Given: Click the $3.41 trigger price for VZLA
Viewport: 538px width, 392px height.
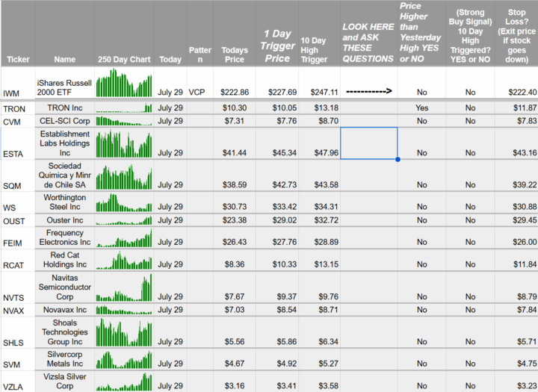Looking at the screenshot, I should 286,386.
